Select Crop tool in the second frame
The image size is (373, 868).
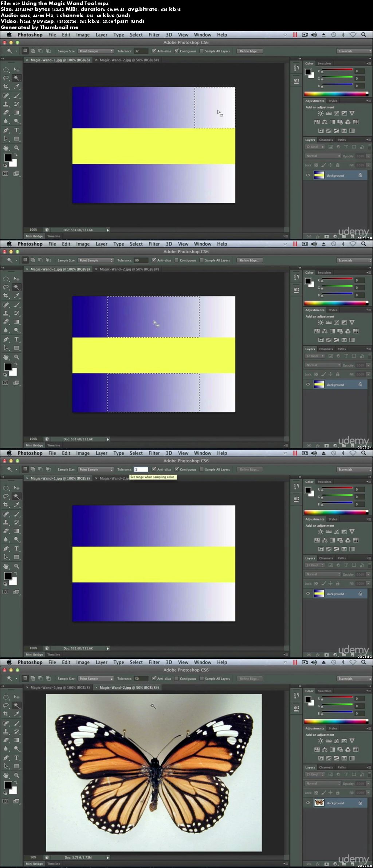point(6,296)
